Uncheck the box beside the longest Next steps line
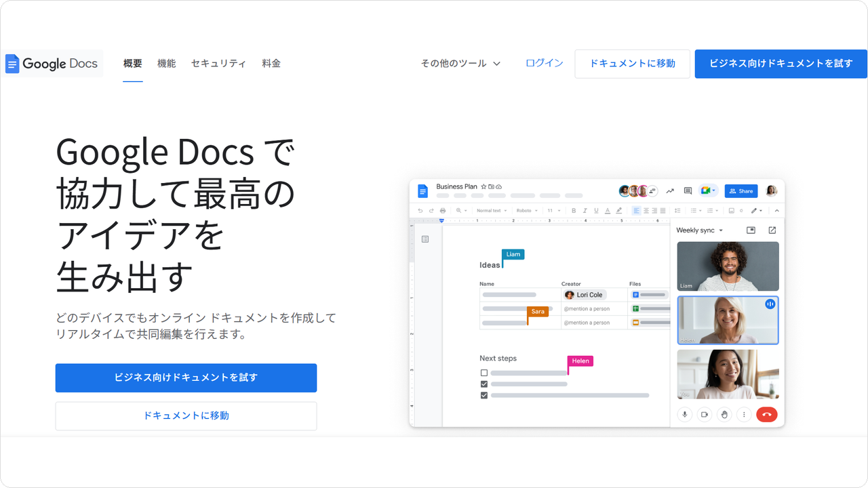868x488 pixels. 484,394
